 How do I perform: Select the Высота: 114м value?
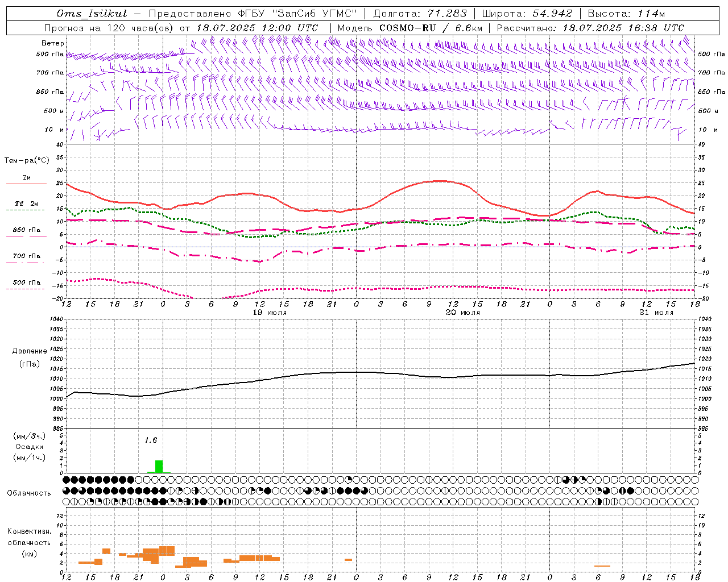(x=626, y=14)
